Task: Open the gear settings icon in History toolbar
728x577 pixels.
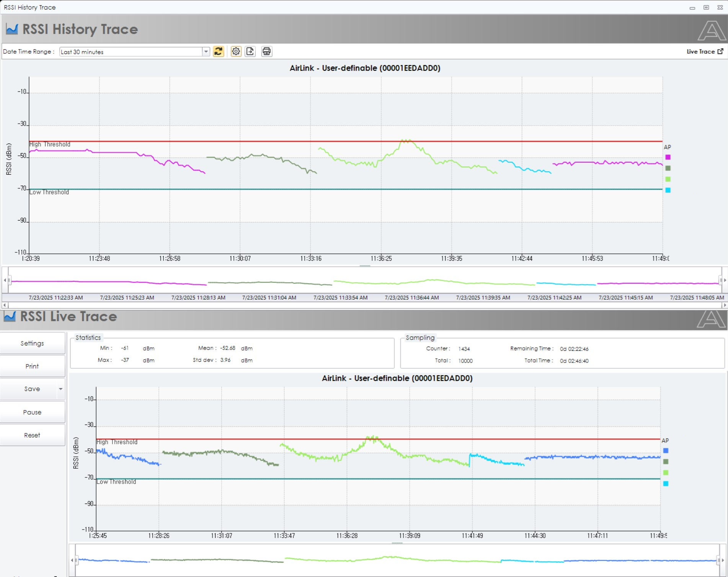Action: 236,51
